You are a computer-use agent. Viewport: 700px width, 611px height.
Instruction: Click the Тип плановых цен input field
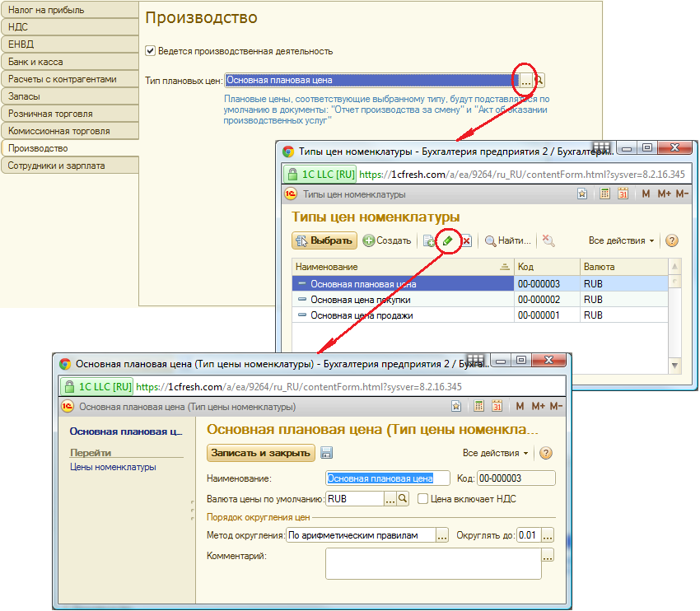pyautogui.click(x=371, y=81)
